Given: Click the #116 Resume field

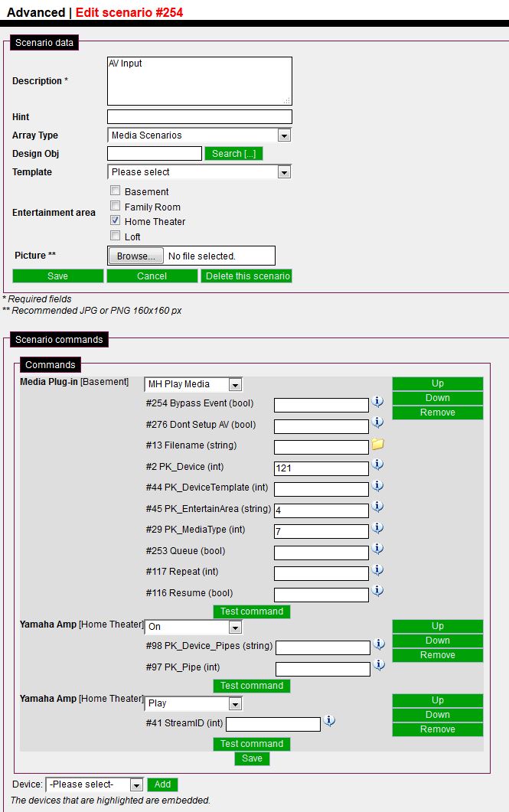Looking at the screenshot, I should [321, 595].
